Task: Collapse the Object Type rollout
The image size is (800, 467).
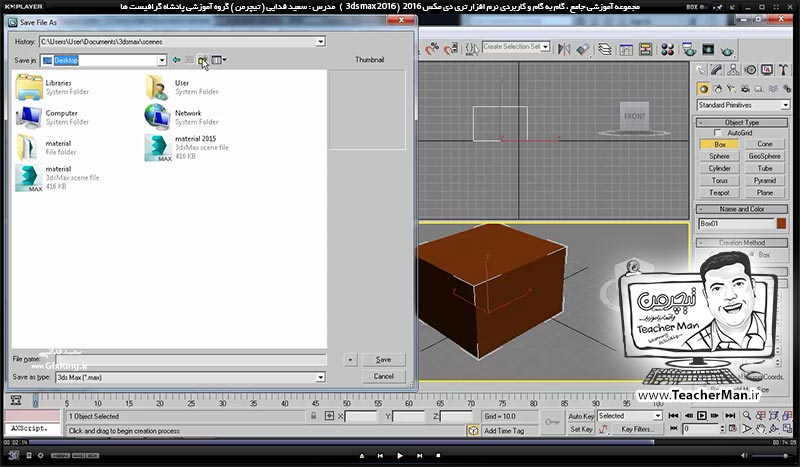Action: (x=742, y=122)
